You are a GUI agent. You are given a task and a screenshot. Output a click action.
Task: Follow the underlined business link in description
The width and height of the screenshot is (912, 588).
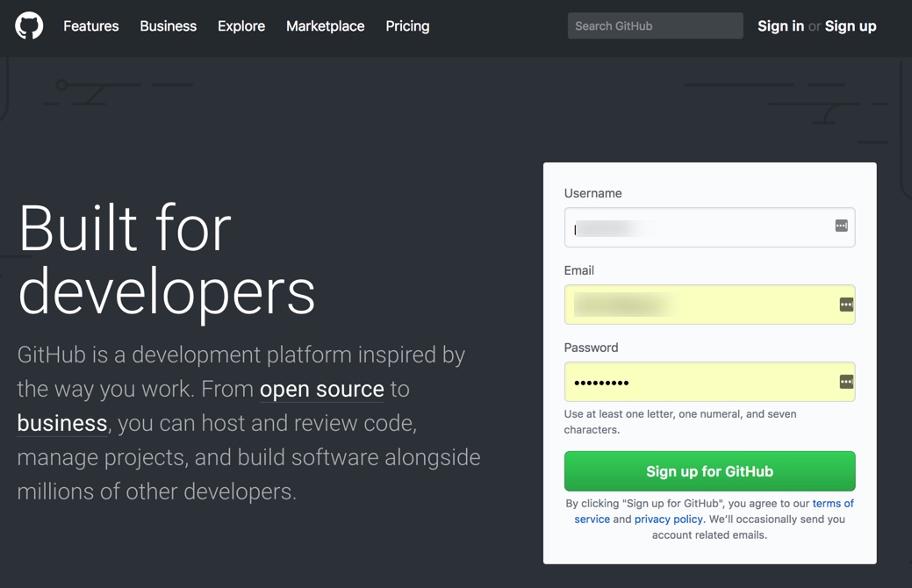tap(61, 423)
